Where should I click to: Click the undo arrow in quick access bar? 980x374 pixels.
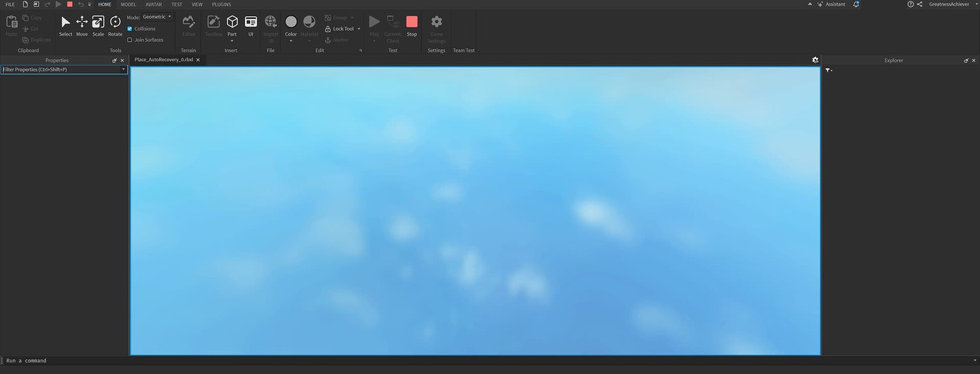pyautogui.click(x=80, y=4)
